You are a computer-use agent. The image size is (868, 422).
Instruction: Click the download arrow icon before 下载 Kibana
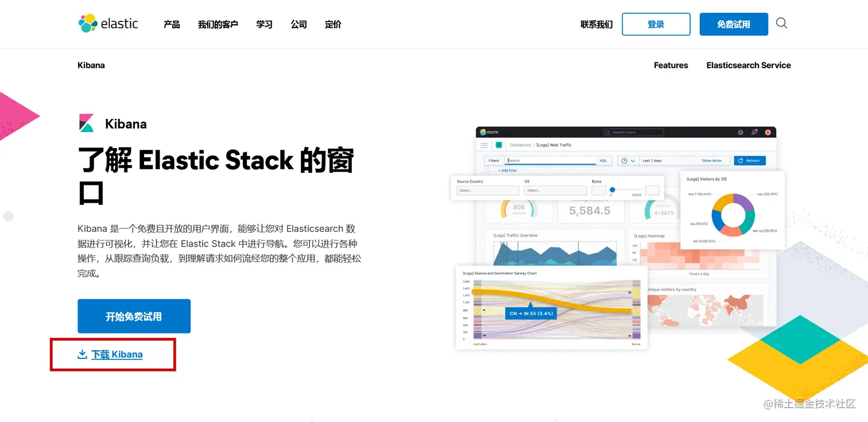(82, 354)
